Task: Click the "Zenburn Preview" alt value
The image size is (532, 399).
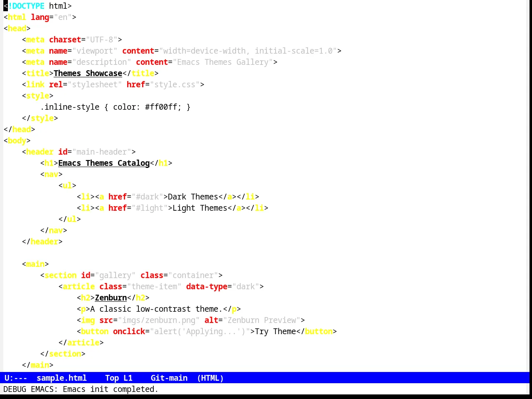Action: click(x=262, y=320)
